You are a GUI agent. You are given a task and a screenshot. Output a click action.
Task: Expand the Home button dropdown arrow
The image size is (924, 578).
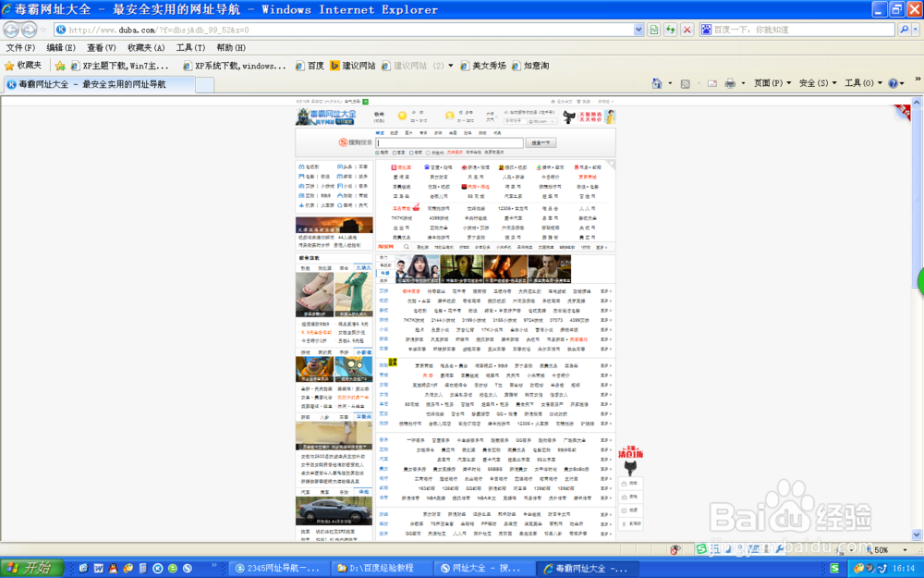670,83
